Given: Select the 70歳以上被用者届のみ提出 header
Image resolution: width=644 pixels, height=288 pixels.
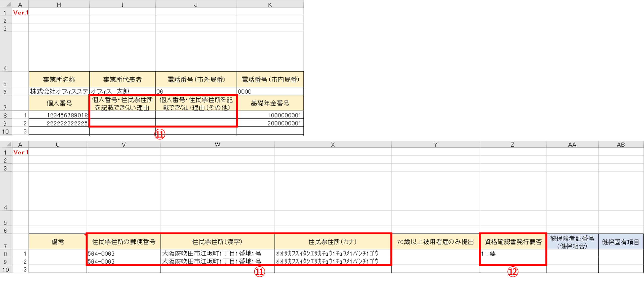Looking at the screenshot, I should 435,242.
